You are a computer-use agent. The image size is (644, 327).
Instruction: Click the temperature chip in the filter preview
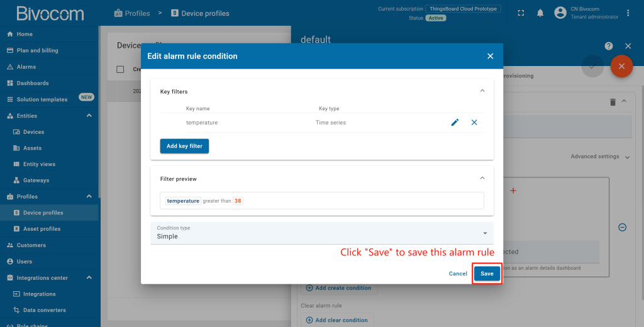pos(183,201)
